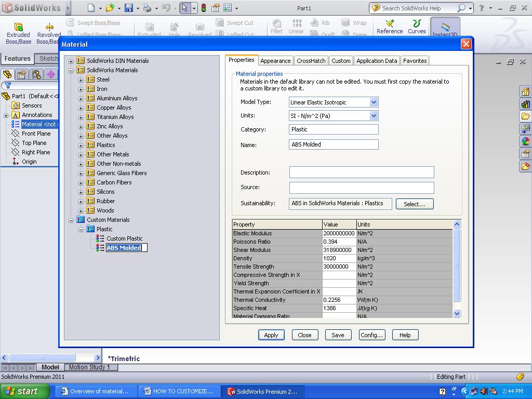Viewport: 532px width, 399px height.
Task: Open the DimXpertManager tab icon
Action: click(51, 74)
